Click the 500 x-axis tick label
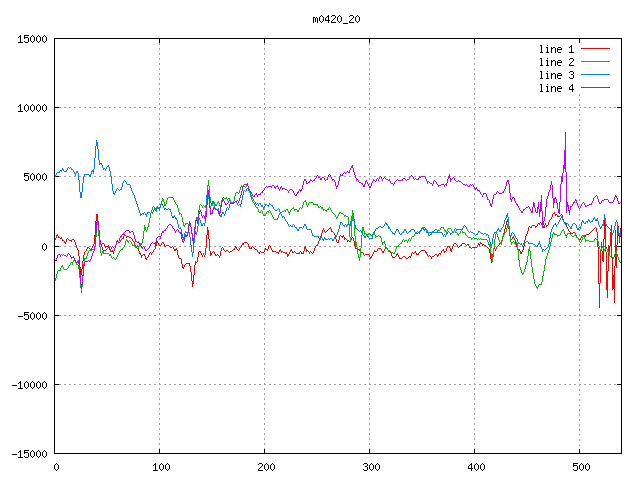640x480 pixels. click(579, 466)
